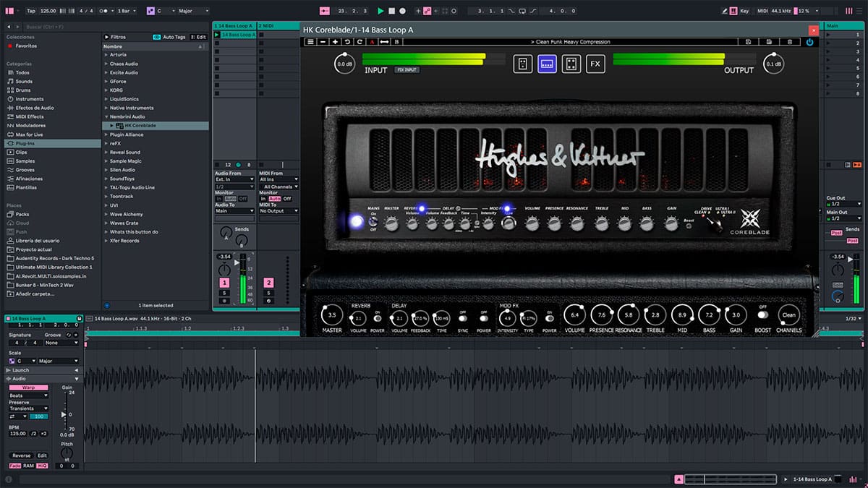Delete the current plugin preset
Image resolution: width=868 pixels, height=488 pixels.
tap(788, 42)
